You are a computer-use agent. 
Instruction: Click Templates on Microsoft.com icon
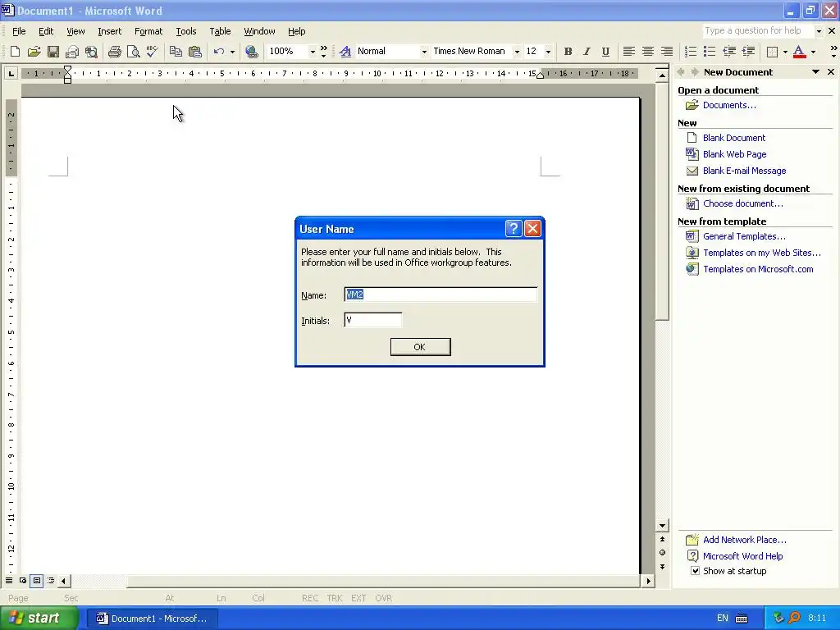(692, 269)
